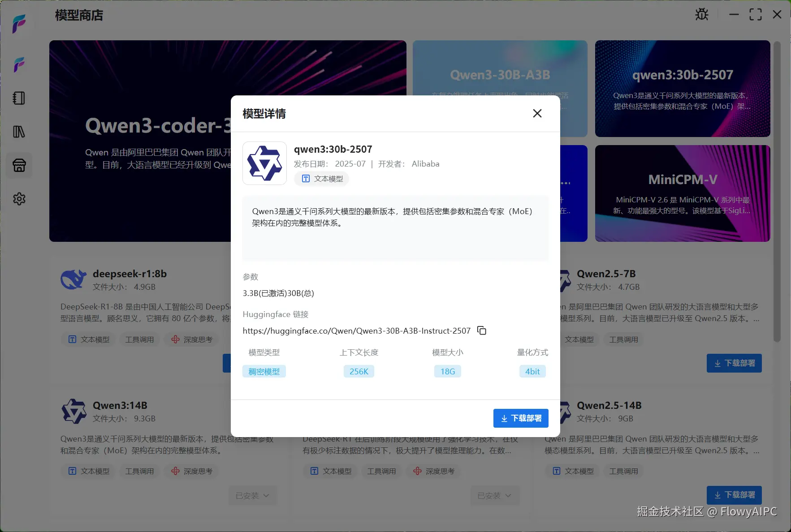Click 工具调用 tag on the deepseek-r1:8b card
Viewport: 791px width, 532px height.
click(139, 339)
